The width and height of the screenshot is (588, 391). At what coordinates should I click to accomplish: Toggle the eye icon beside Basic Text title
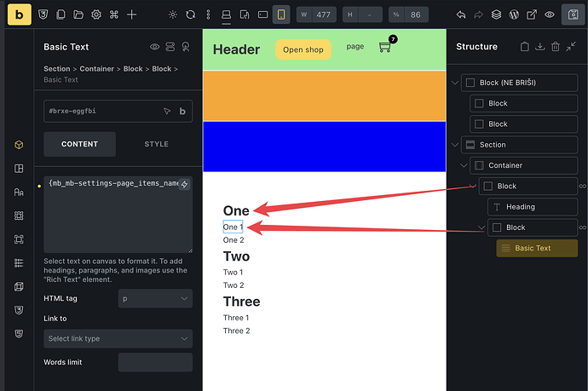[x=154, y=47]
